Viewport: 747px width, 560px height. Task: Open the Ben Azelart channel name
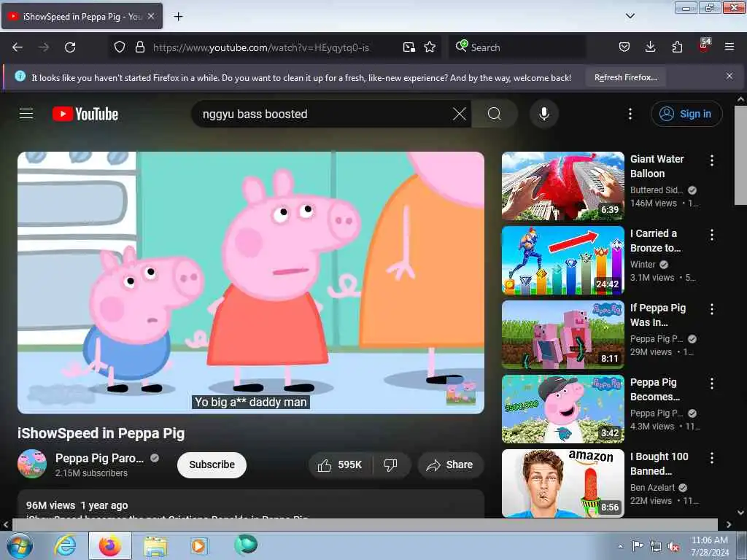click(x=652, y=488)
